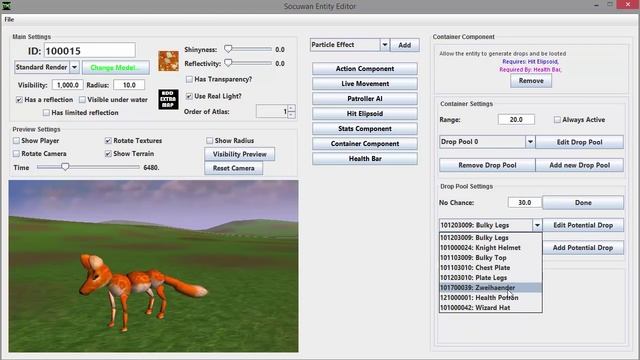The height and width of the screenshot is (360, 640).
Task: Click Done in Drop Pool Settings
Action: (x=583, y=202)
